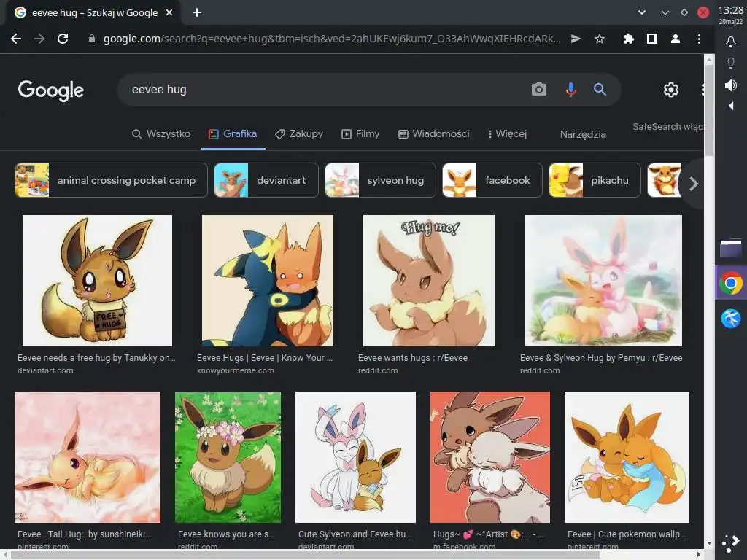Open the Eevee Tail Hug image
Viewport: 747px width, 560px height.
[x=88, y=457]
